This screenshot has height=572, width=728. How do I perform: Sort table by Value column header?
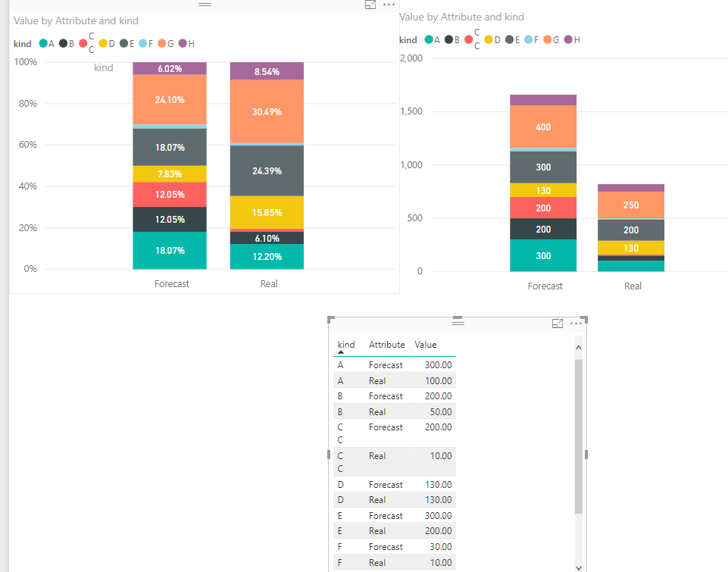point(425,345)
